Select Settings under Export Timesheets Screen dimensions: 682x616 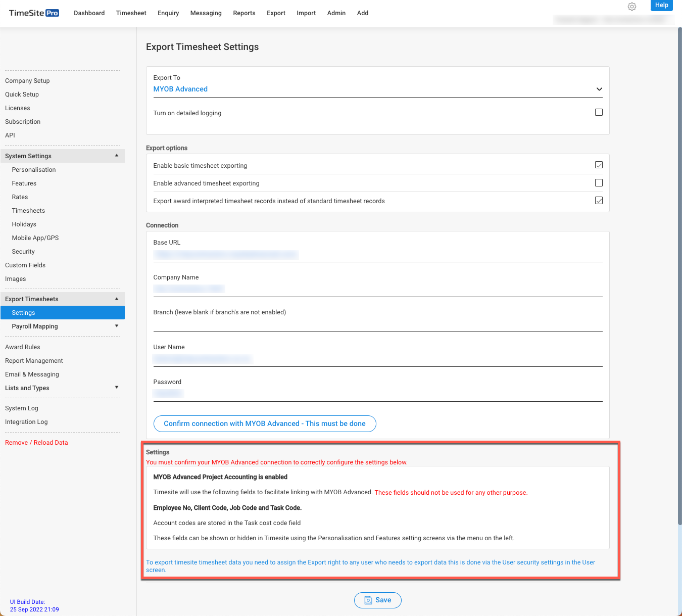coord(63,312)
